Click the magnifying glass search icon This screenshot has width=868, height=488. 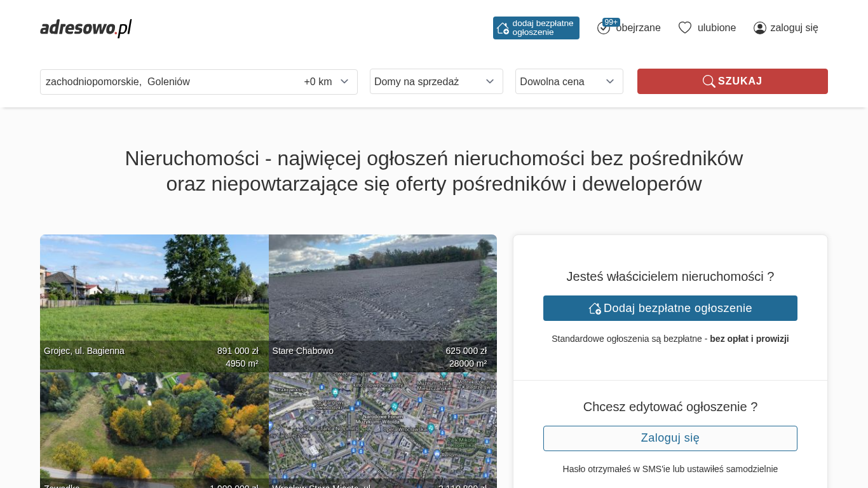[x=709, y=81]
